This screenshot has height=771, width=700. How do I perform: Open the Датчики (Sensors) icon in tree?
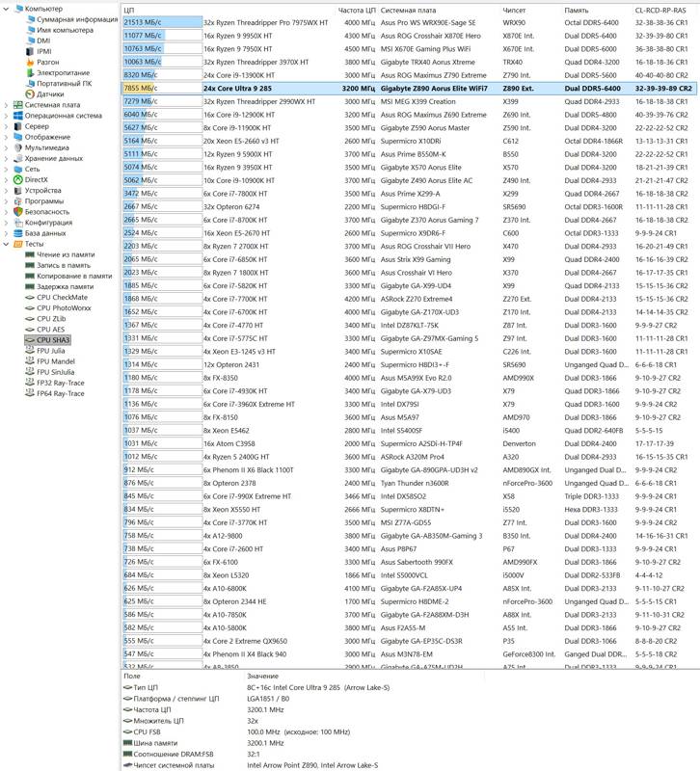click(29, 94)
